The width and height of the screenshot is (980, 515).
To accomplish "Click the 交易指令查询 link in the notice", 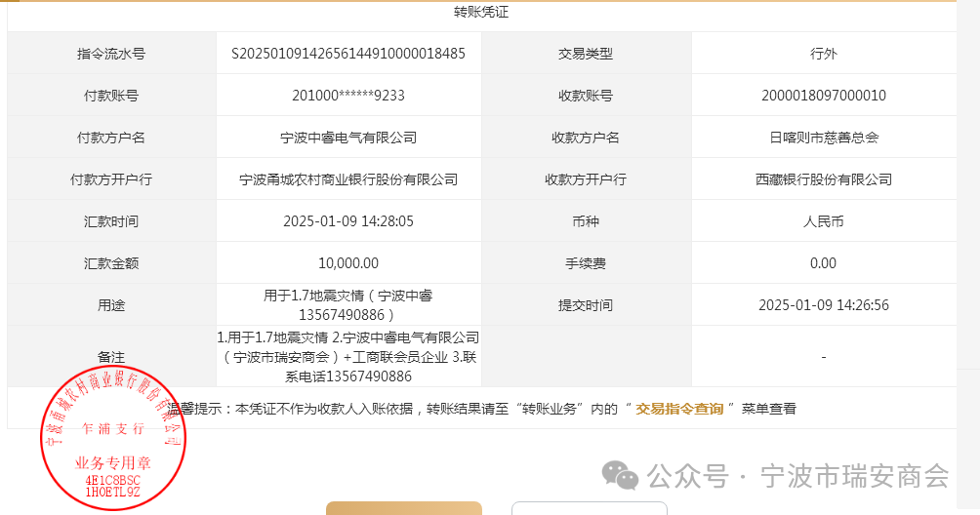I will [x=679, y=409].
